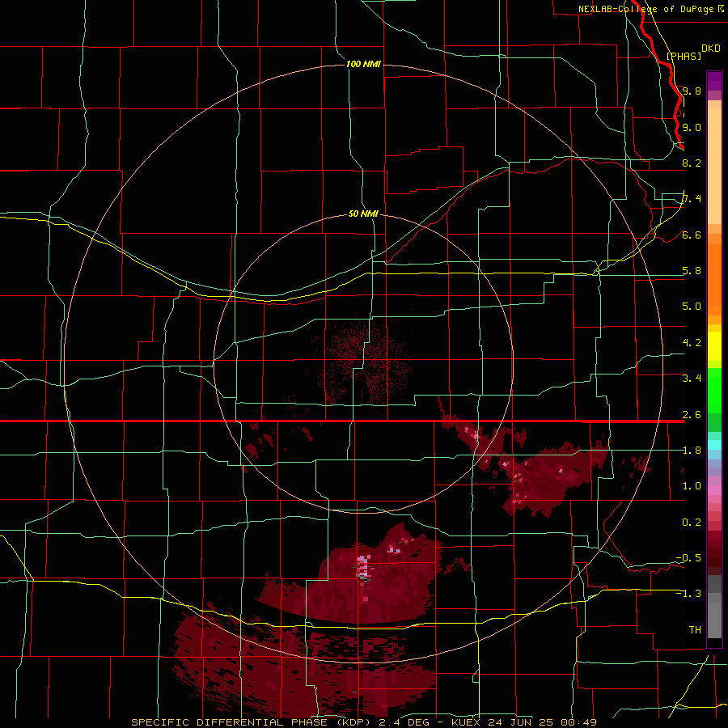The width and height of the screenshot is (728, 728).
Task: Click the [PHAS] label near the legend
Action: click(x=684, y=56)
